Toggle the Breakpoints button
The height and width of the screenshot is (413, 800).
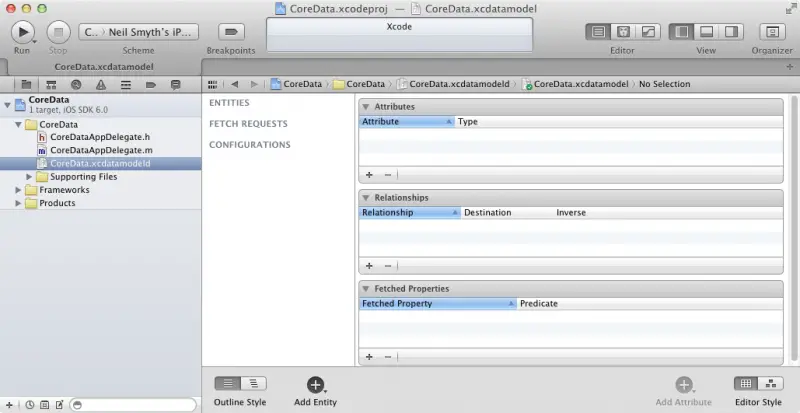[231, 32]
